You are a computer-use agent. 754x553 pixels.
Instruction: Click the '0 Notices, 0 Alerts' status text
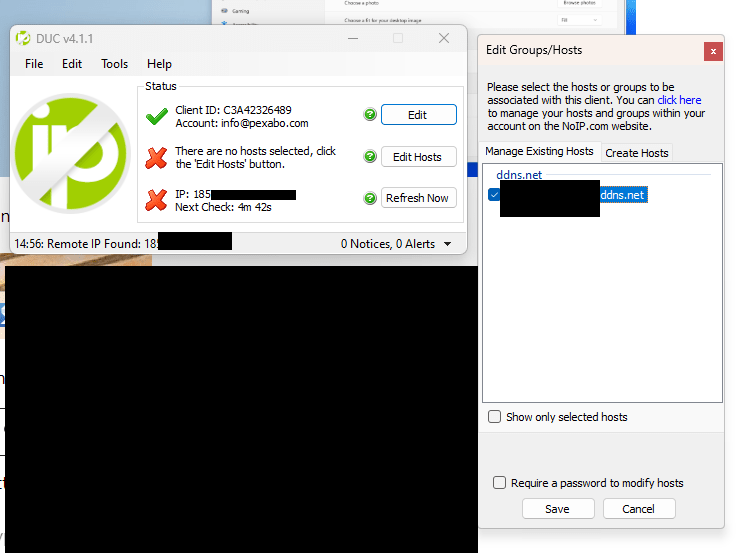click(388, 244)
